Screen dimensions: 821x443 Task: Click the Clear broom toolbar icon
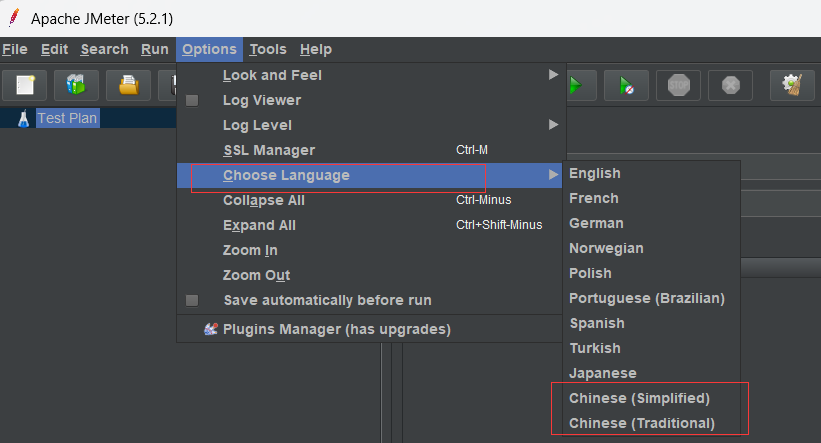click(792, 85)
